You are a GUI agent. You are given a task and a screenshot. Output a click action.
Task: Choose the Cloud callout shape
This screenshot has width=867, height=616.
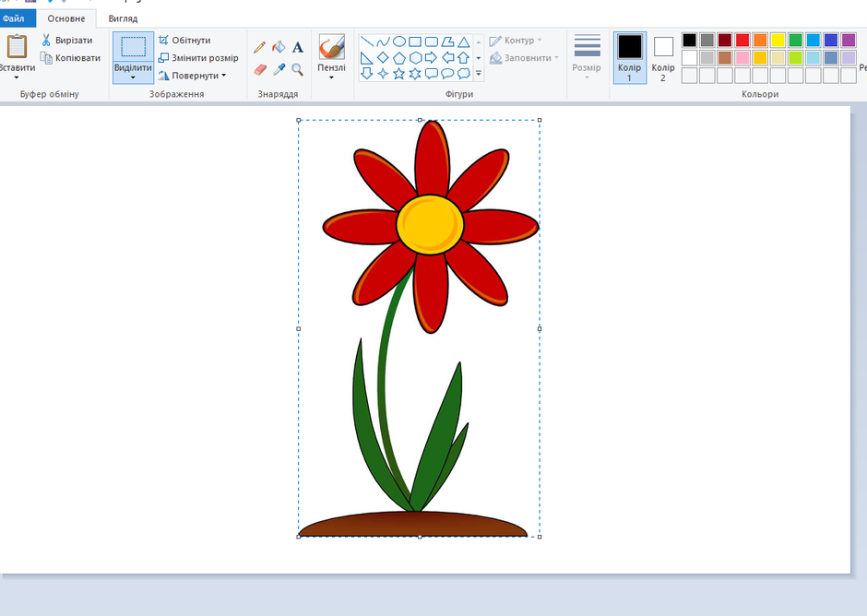463,74
